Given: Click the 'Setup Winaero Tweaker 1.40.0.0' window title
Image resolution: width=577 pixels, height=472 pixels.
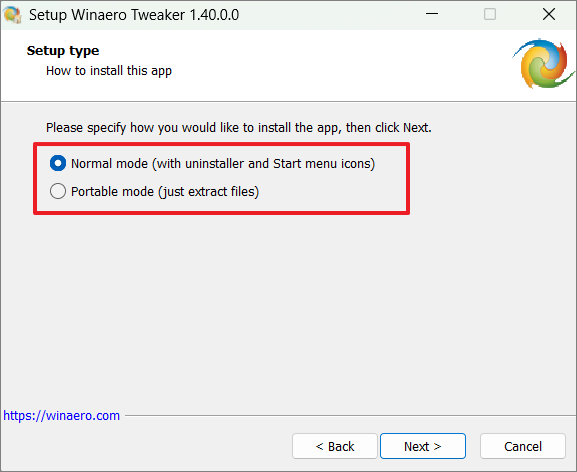Looking at the screenshot, I should [134, 15].
